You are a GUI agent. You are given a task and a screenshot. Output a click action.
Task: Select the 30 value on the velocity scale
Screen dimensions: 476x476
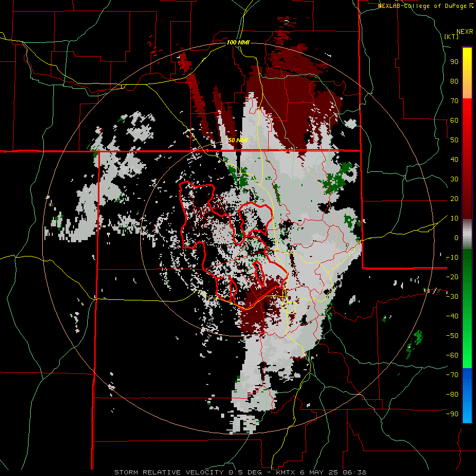pyautogui.click(x=454, y=179)
